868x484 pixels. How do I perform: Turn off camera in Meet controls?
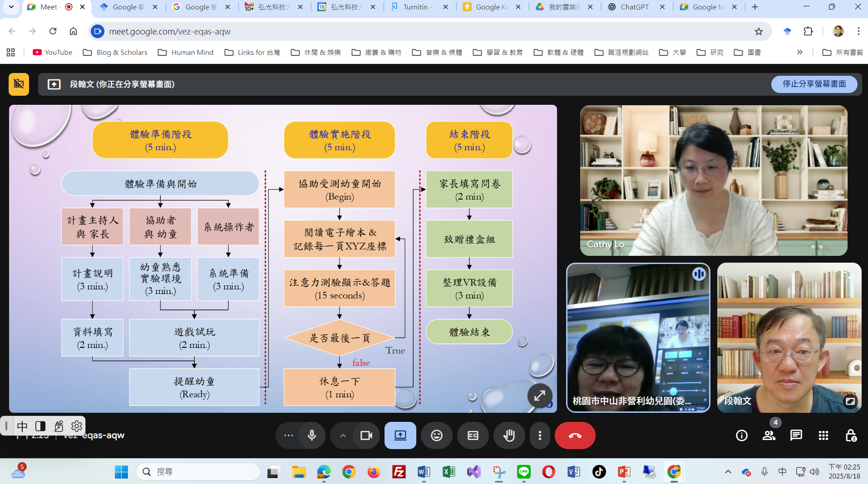point(366,435)
